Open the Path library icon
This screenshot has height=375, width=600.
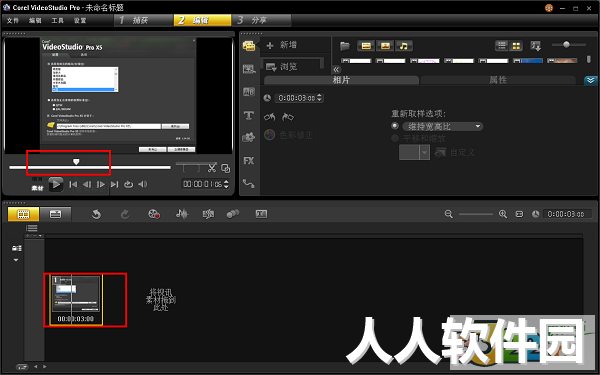click(249, 184)
